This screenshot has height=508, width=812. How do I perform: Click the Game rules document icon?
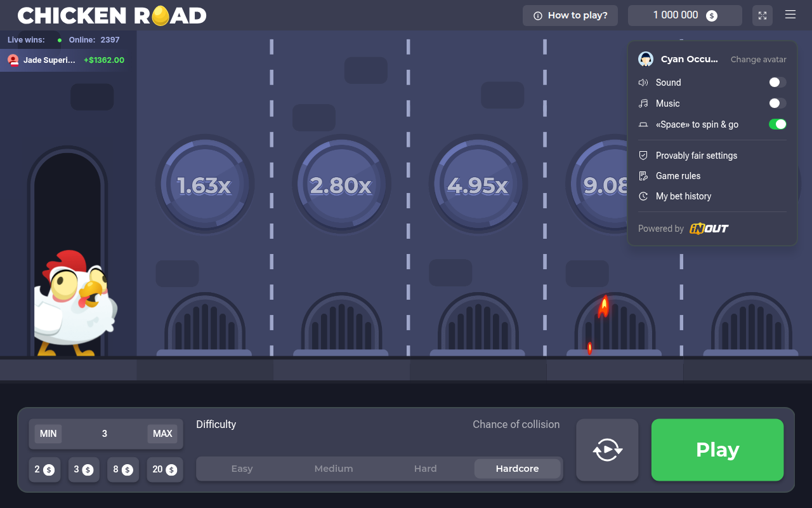(x=643, y=176)
